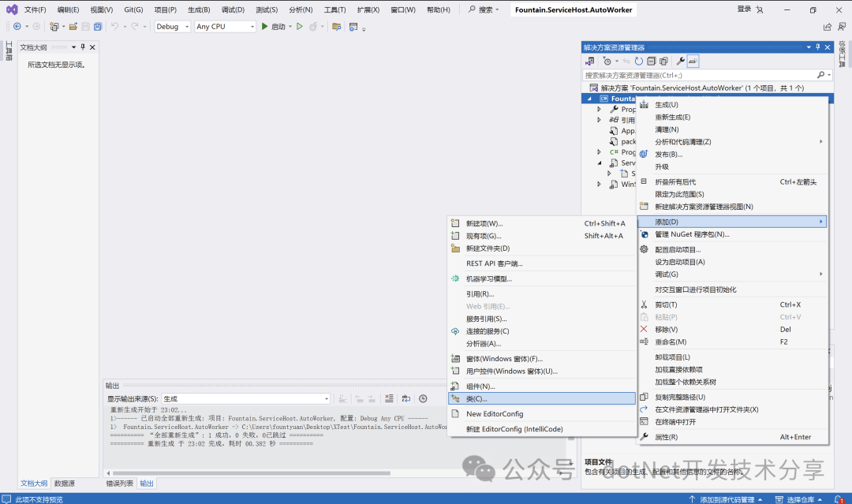The width and height of the screenshot is (852, 504).
Task: Click the Properties wrench icon in Solution Explorer
Action: [x=680, y=61]
